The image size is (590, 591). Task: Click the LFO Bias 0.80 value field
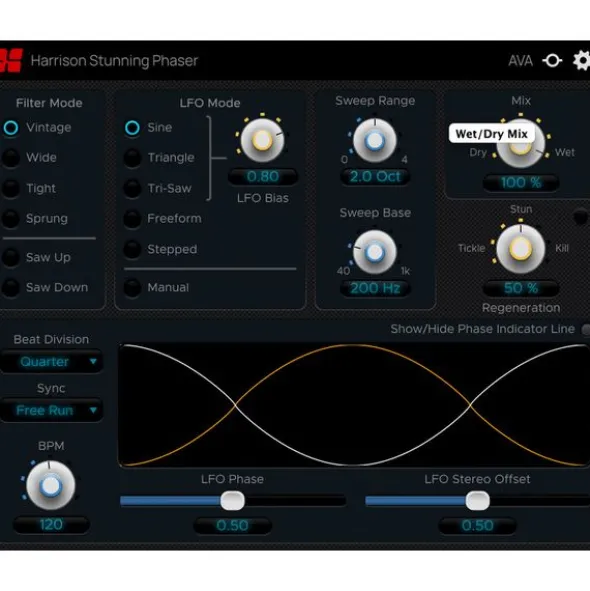click(x=263, y=176)
